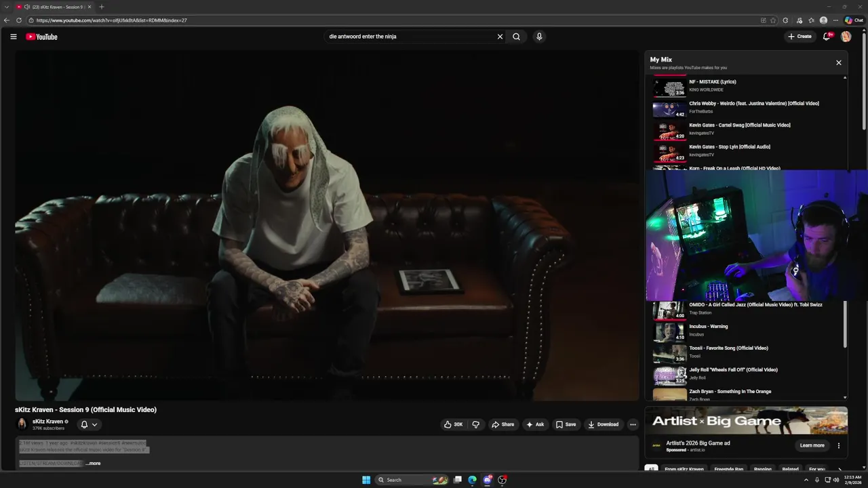Viewport: 868px width, 488px height.
Task: Open the browser settings ellipsis menu
Action: [x=835, y=20]
